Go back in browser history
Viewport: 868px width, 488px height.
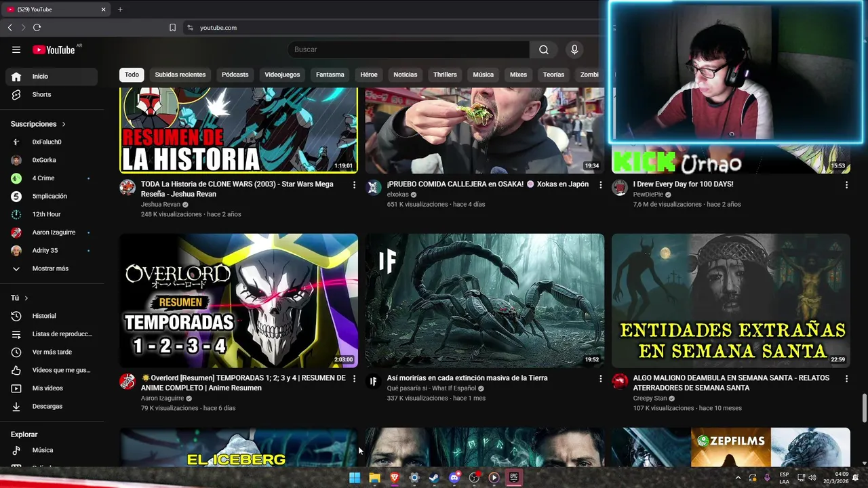click(9, 28)
